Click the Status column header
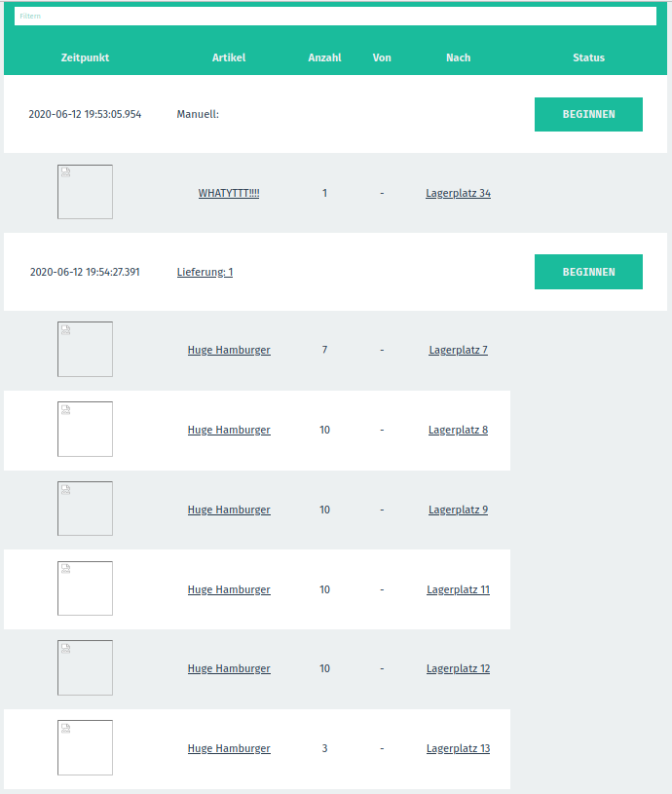Viewport: 672px width, 794px height. [x=588, y=57]
